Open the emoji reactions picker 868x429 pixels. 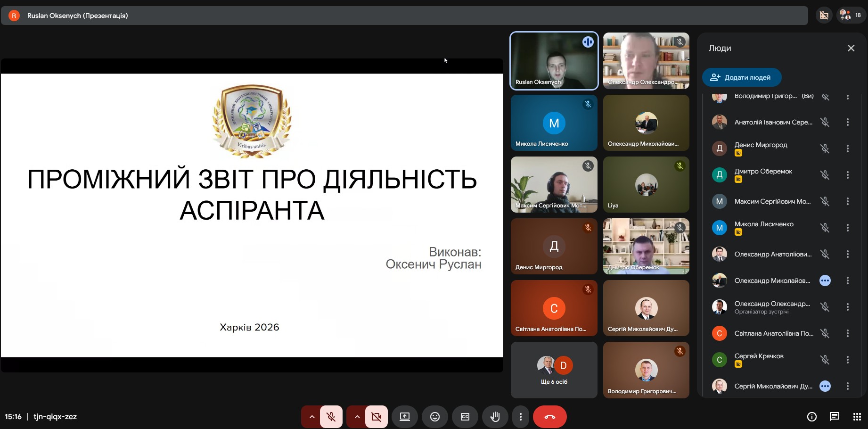pyautogui.click(x=434, y=417)
